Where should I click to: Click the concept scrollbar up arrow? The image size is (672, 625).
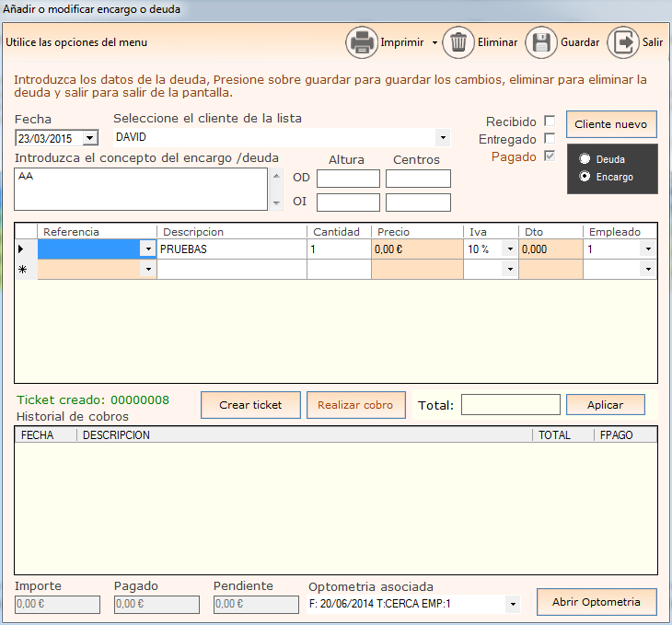point(276,176)
